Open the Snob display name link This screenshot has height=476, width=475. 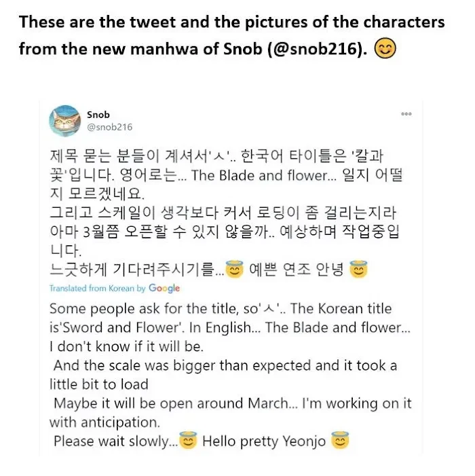pyautogui.click(x=98, y=115)
